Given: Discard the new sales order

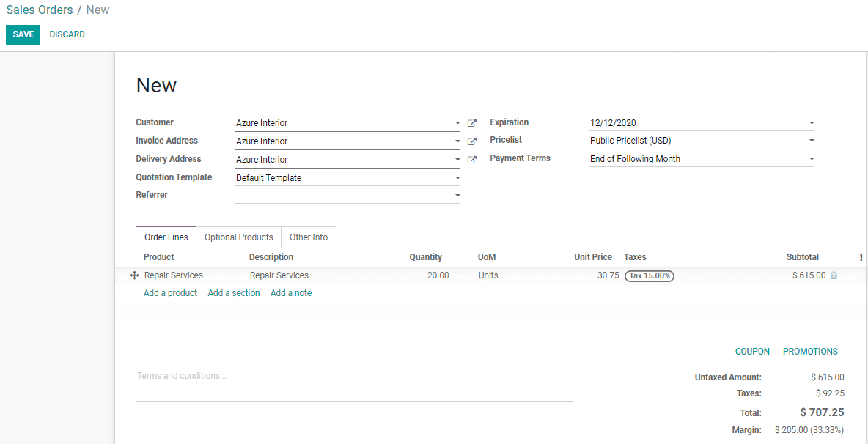Looking at the screenshot, I should click(x=67, y=34).
